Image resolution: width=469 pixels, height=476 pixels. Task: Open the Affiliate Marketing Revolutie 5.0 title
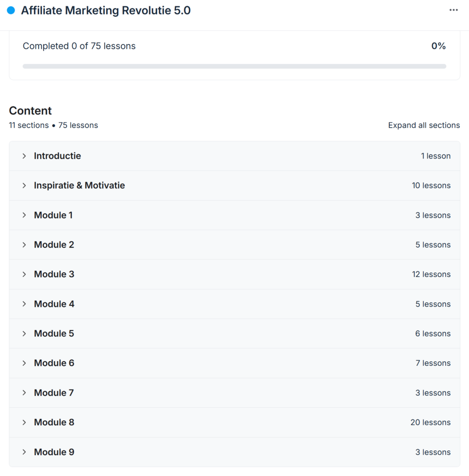[106, 10]
